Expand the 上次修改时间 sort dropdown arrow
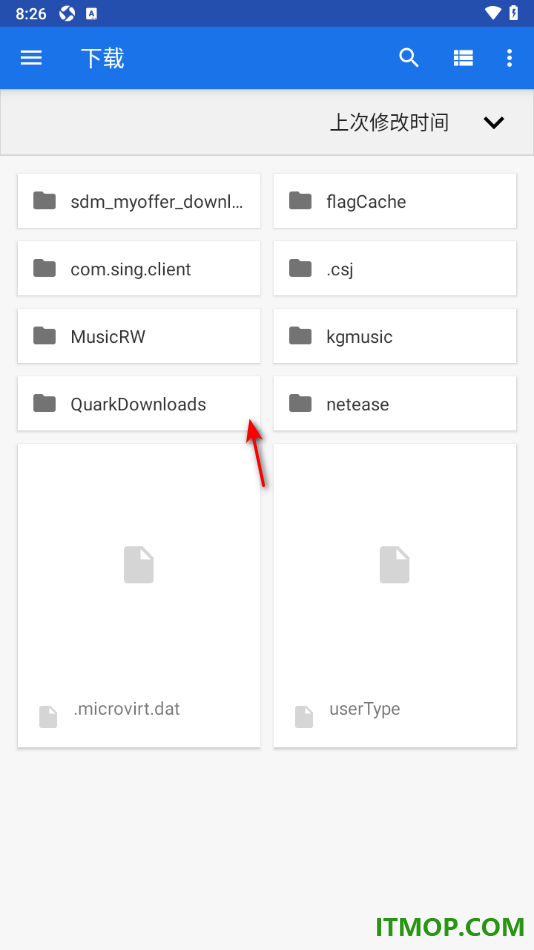 494,123
